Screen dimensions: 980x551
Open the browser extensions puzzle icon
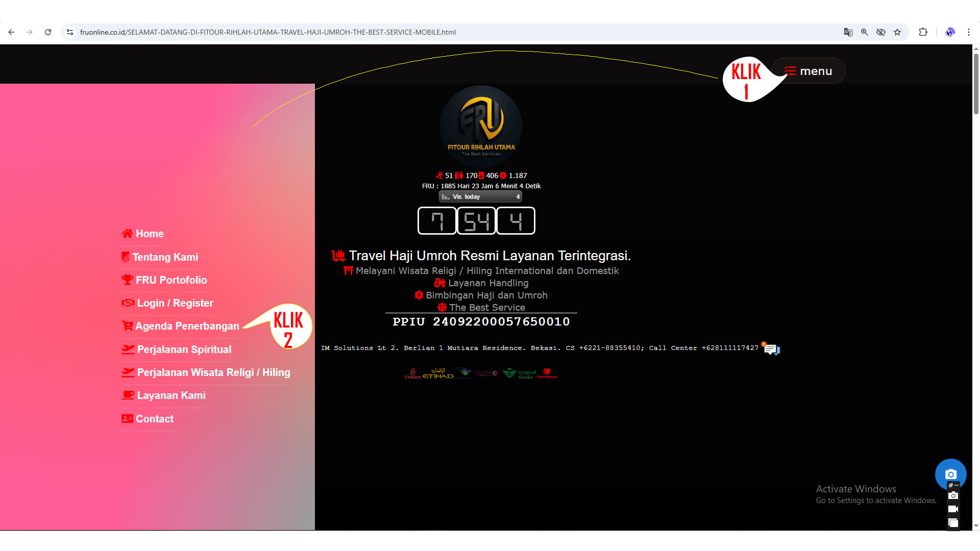tap(923, 32)
